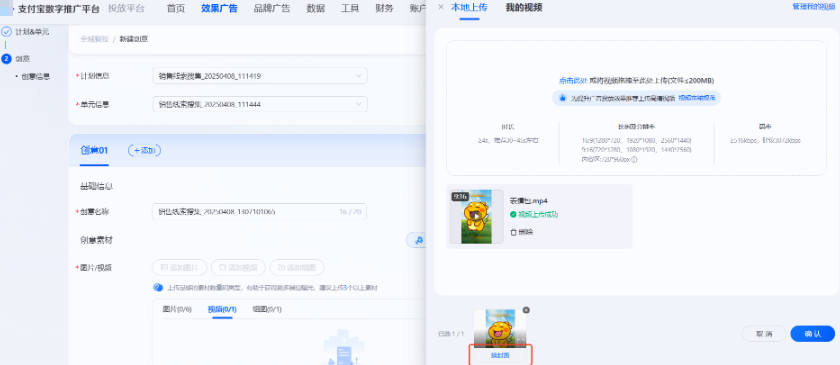Remove the selected video with its gray X badge
The image size is (840, 365).
point(526,310)
